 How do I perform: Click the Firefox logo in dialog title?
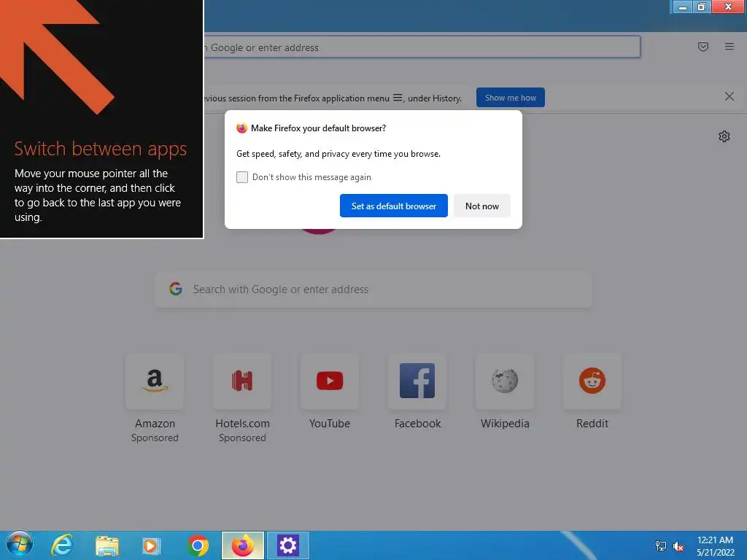[x=242, y=128]
